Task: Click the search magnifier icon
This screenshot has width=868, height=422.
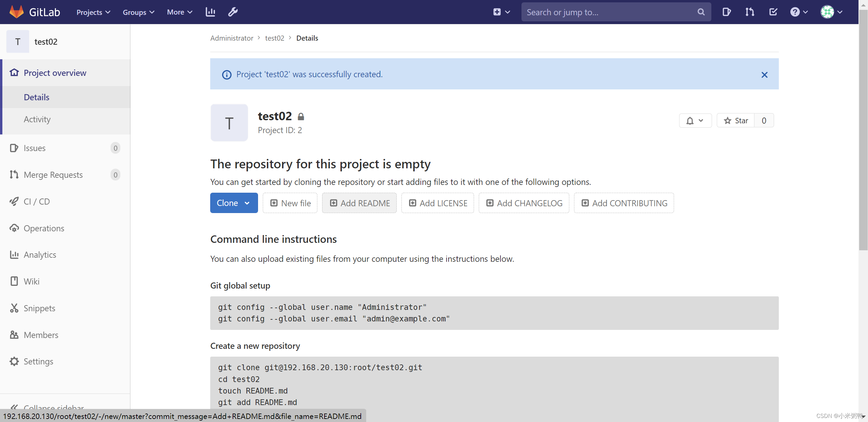Action: coord(701,12)
